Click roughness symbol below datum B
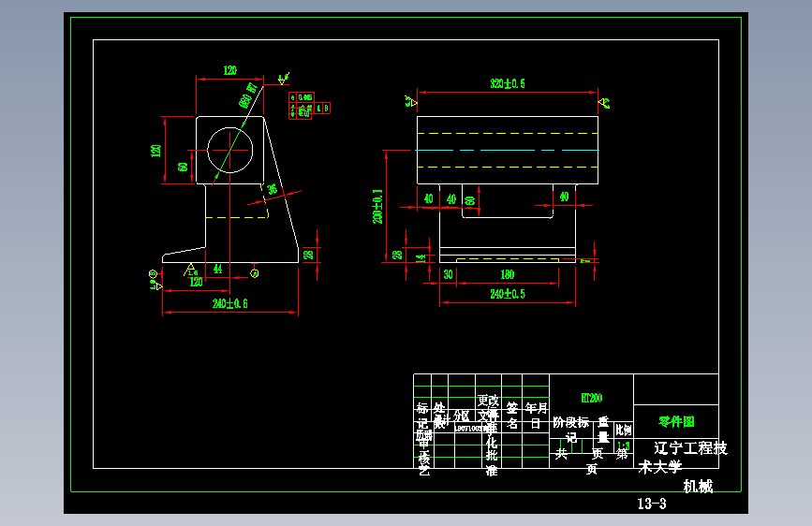The width and height of the screenshot is (812, 526). coord(155,285)
